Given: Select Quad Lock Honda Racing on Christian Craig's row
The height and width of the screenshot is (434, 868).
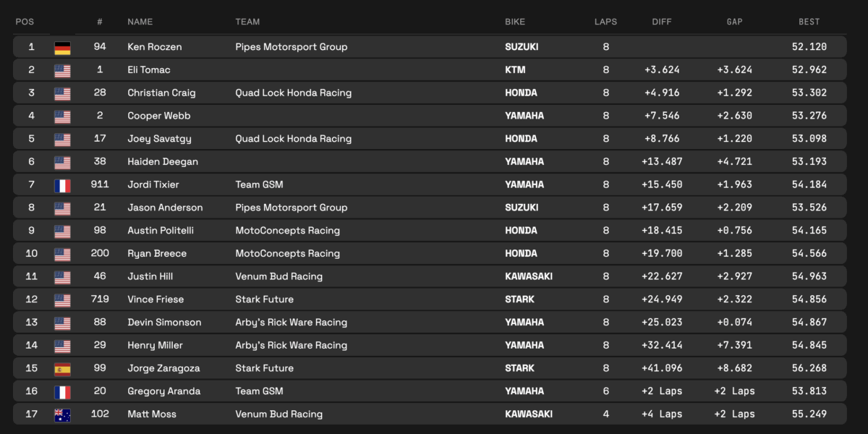Looking at the screenshot, I should [x=293, y=93].
